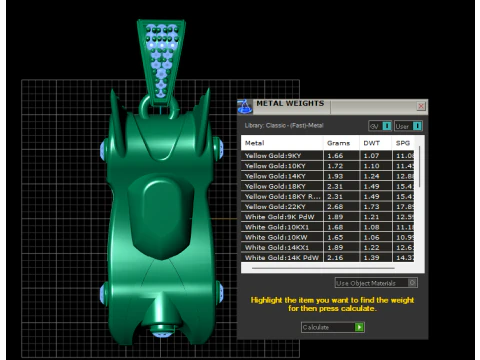Click the 1.24 DWT value for 14KY

coord(371,176)
